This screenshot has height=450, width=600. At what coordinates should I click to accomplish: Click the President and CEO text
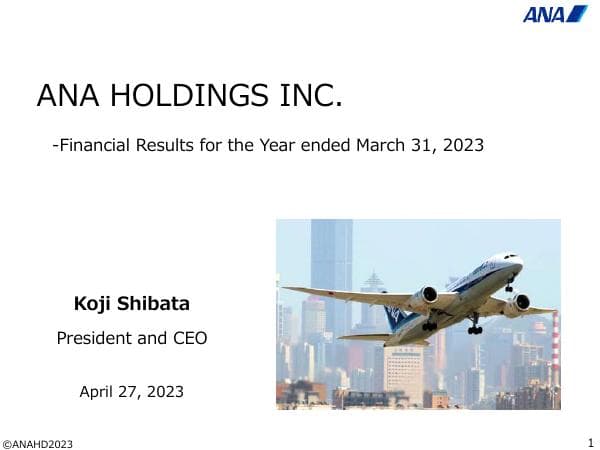click(x=131, y=338)
